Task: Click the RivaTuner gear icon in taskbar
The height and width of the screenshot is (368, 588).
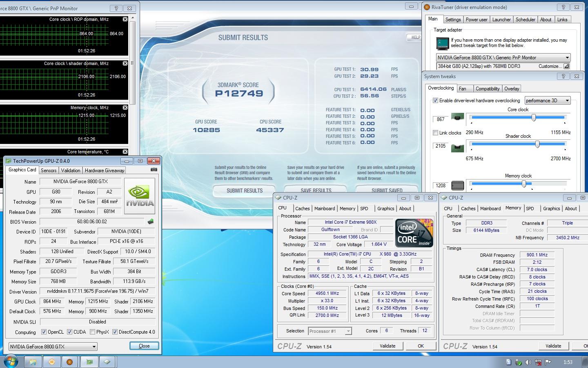Action: 69,362
